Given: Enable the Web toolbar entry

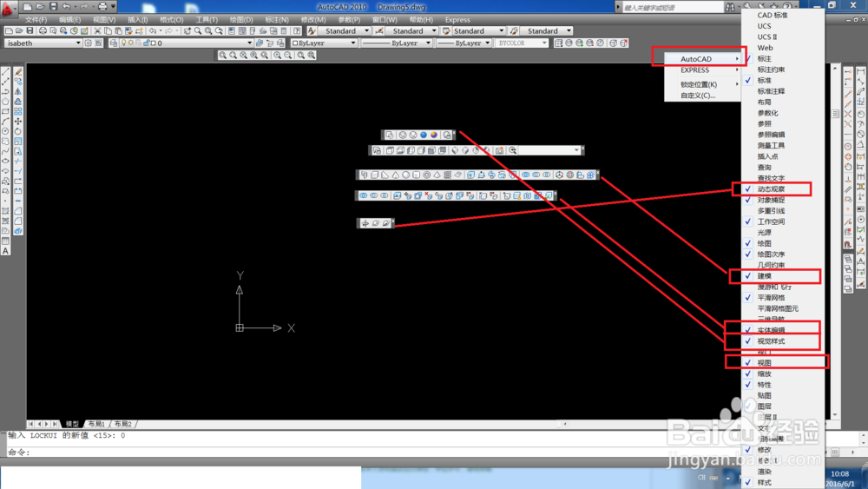Looking at the screenshot, I should point(783,48).
